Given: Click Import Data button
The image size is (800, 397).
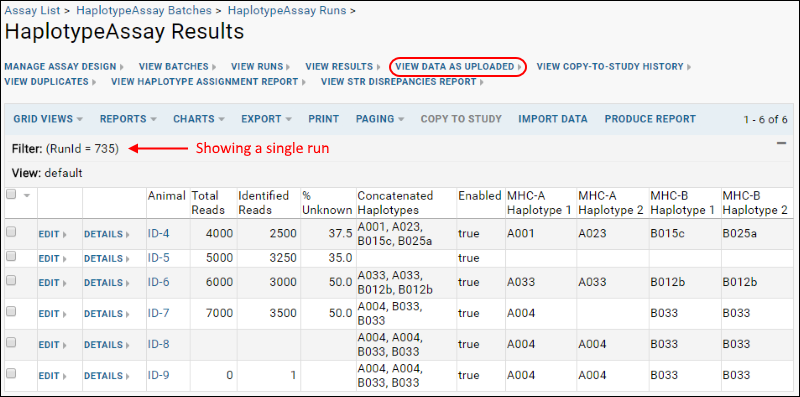Looking at the screenshot, I should click(553, 119).
